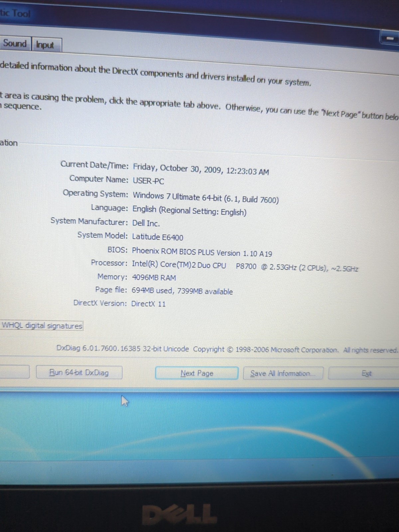Select the 'Friday, October 30, 2009' date value
The height and width of the screenshot is (532, 399).
(x=201, y=169)
